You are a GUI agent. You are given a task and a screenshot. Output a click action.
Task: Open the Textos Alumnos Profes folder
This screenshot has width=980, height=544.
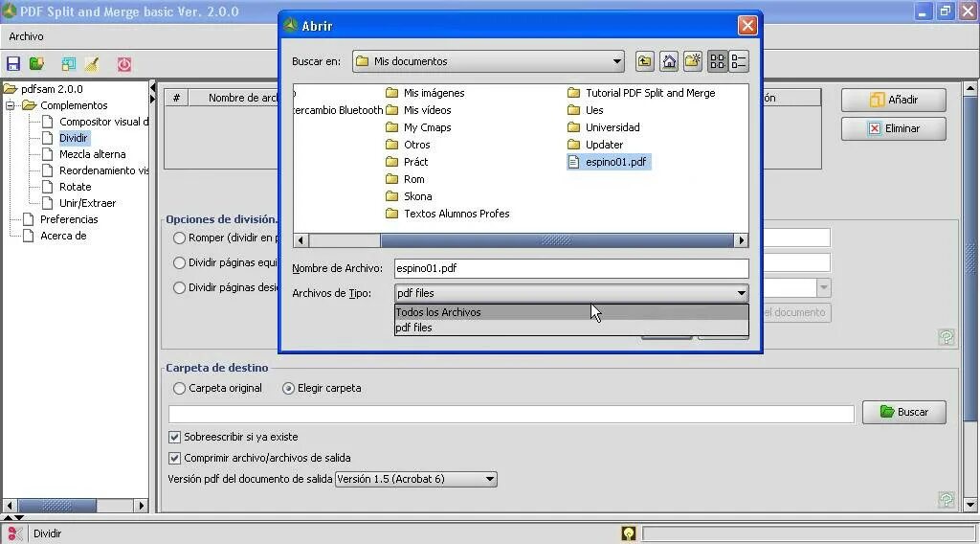448,214
